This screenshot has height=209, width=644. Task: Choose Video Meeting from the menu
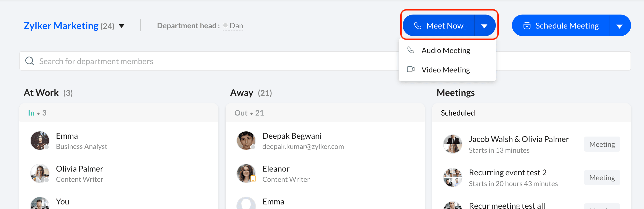pyautogui.click(x=445, y=70)
